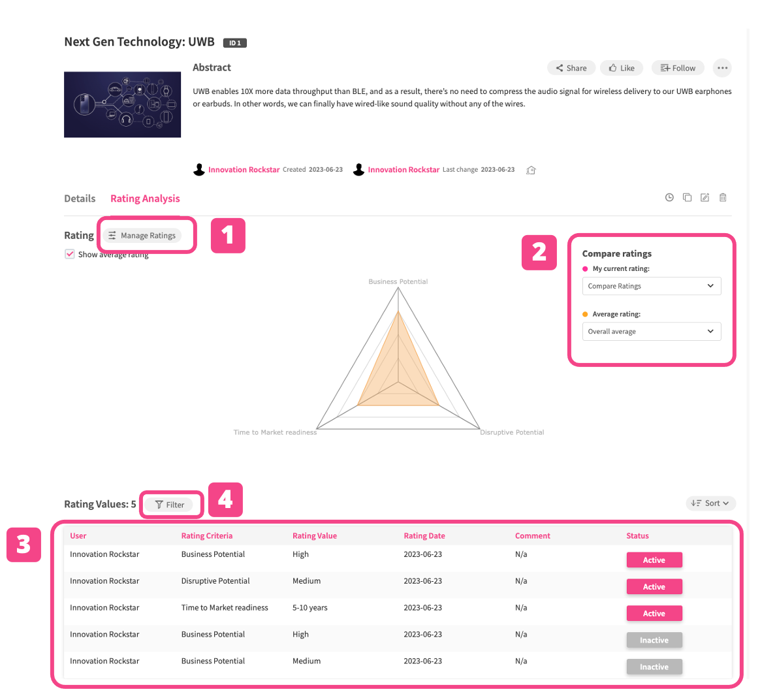Viewport: 760px width, 700px height.
Task: Open the three-dots more options menu
Action: (x=722, y=68)
